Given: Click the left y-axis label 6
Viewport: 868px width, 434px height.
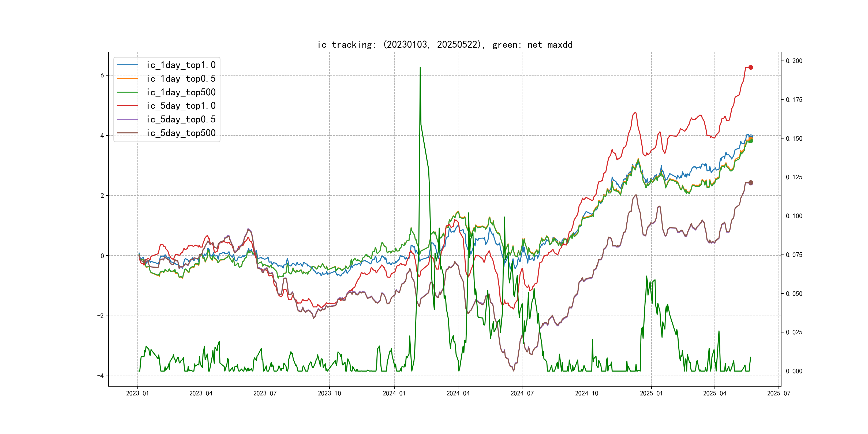Looking at the screenshot, I should coord(102,76).
